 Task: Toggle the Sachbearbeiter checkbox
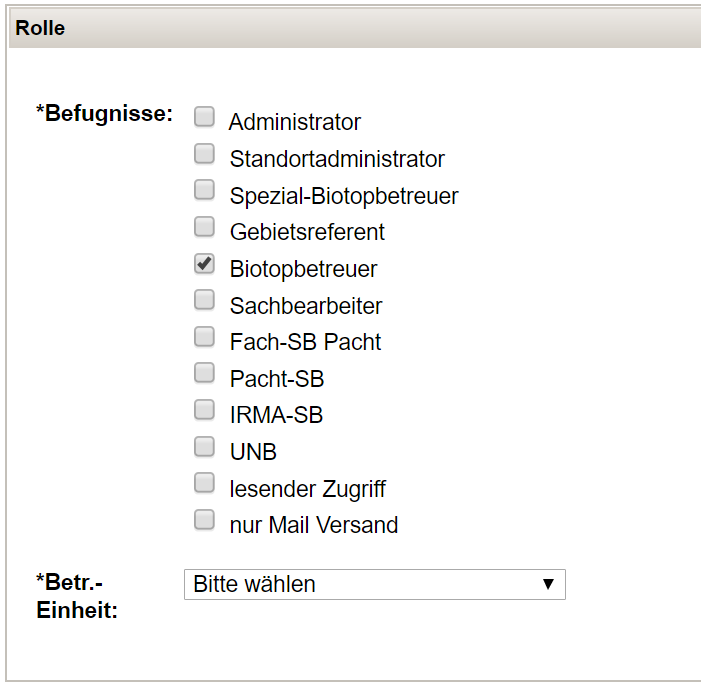click(x=204, y=300)
